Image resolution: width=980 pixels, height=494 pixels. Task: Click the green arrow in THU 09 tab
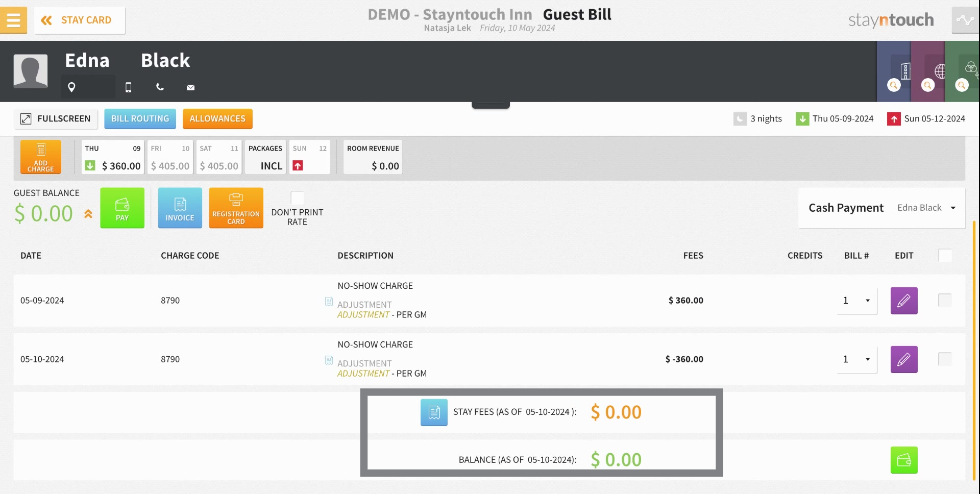coord(90,165)
